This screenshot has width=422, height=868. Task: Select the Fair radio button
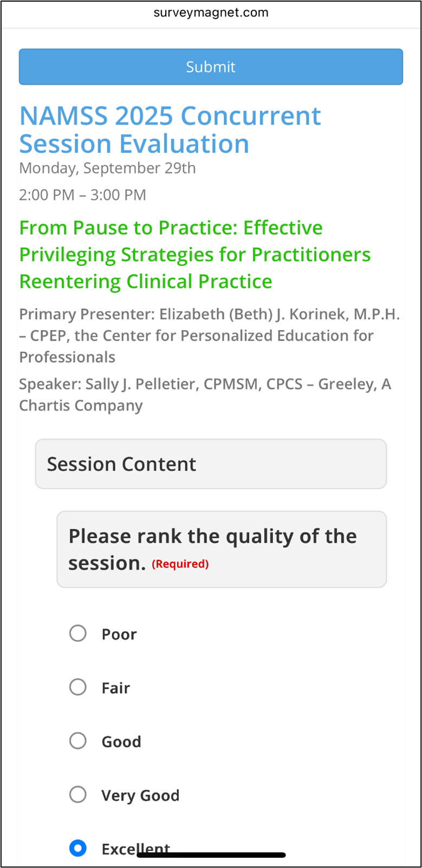click(78, 687)
